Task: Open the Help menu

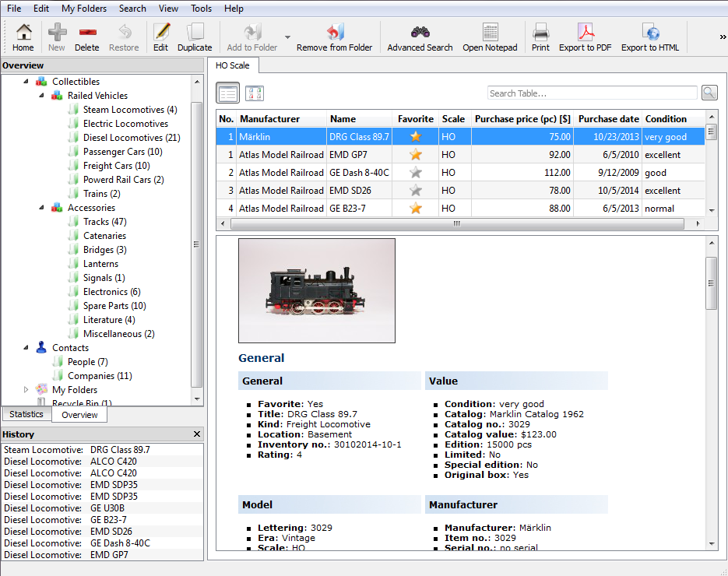Action: click(234, 9)
